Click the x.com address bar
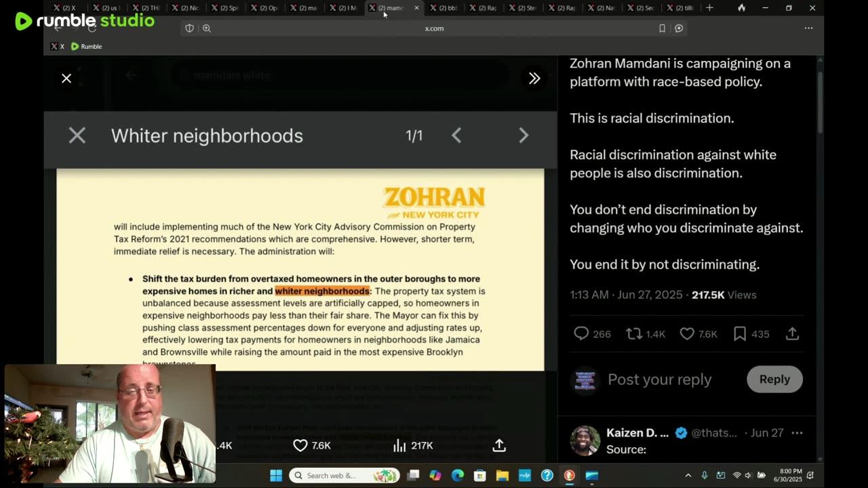The height and width of the screenshot is (488, 868). pos(434,28)
